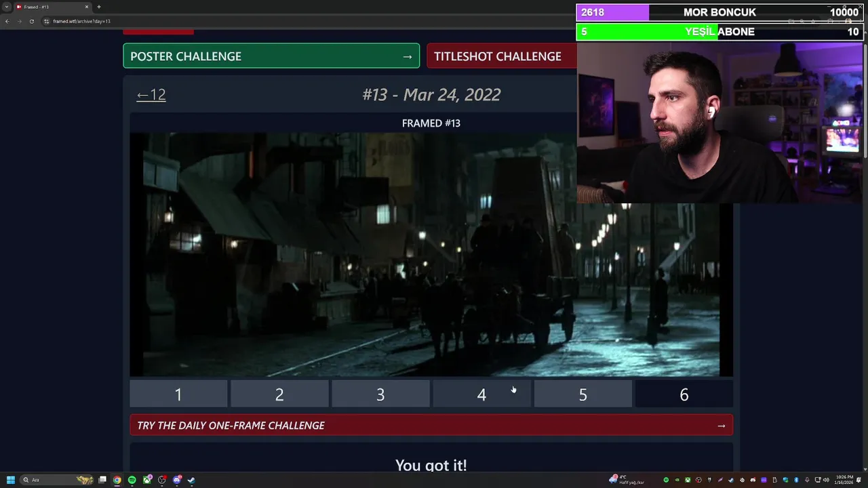Viewport: 868px width, 488px height.
Task: Click Spotify icon in system tray
Action: [666, 480]
